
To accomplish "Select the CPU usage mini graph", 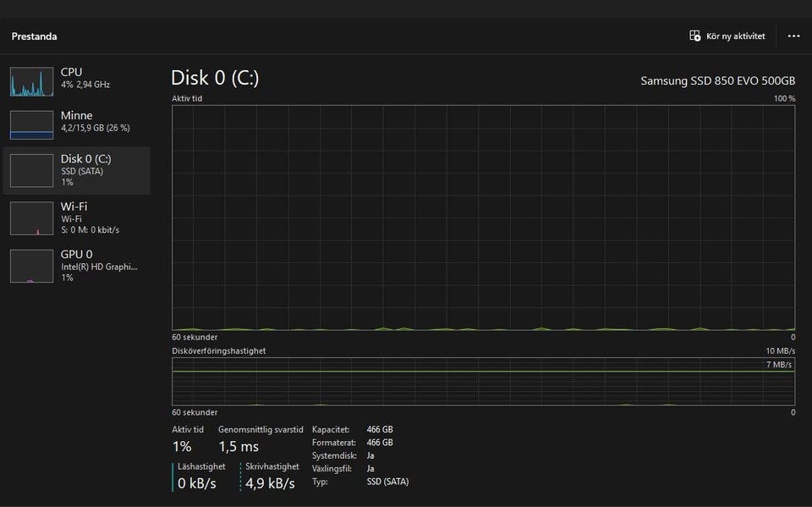I will click(31, 81).
